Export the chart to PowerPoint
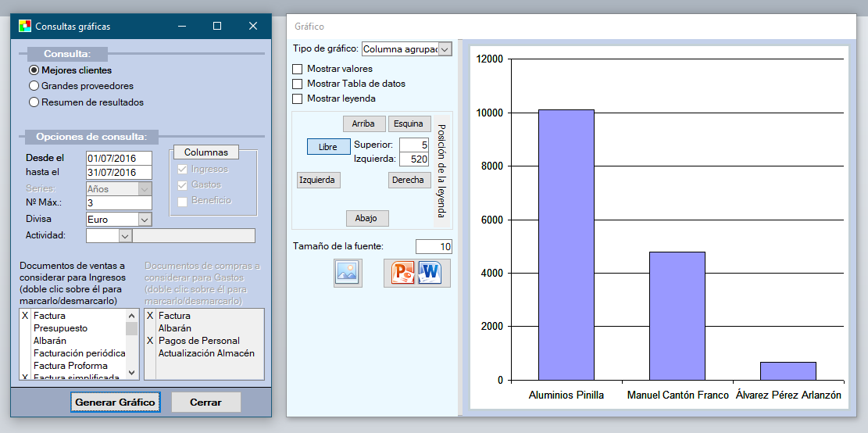Viewport: 868px width, 433px height. click(x=403, y=273)
